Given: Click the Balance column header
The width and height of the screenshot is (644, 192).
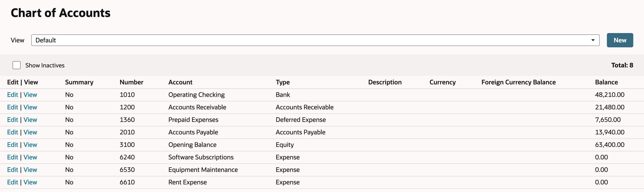Looking at the screenshot, I should coord(606,82).
